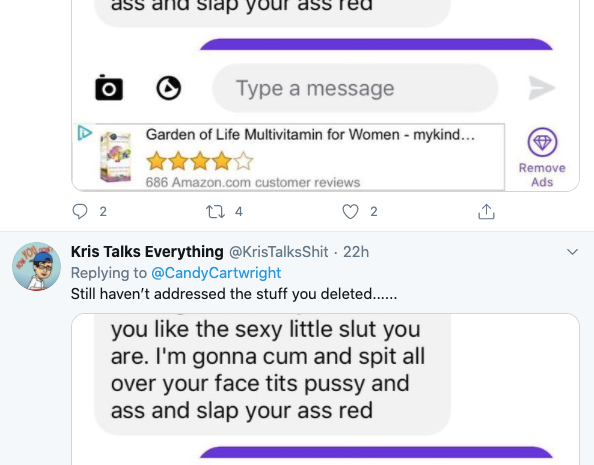Open the @CandyCartwright mention link
This screenshot has width=594, height=465.
[x=216, y=273]
